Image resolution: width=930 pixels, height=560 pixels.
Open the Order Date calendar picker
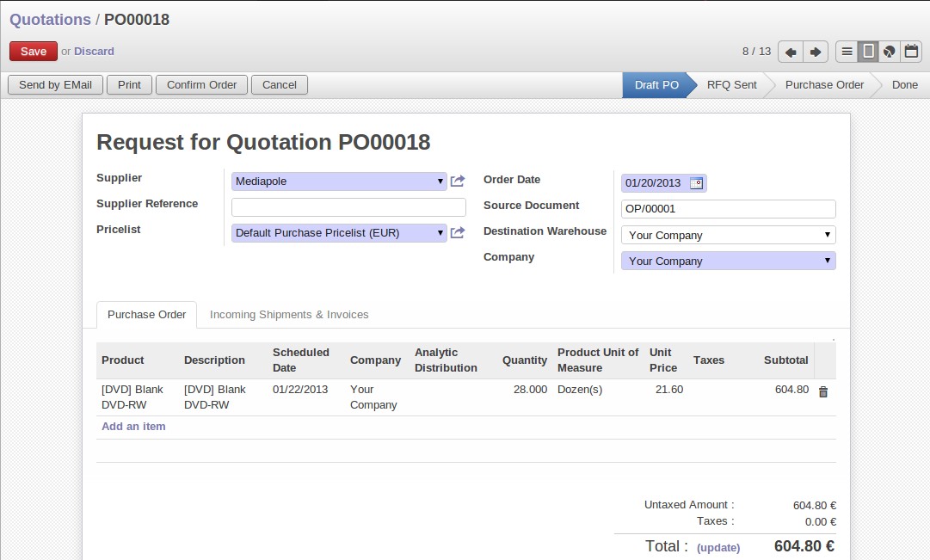coord(696,183)
